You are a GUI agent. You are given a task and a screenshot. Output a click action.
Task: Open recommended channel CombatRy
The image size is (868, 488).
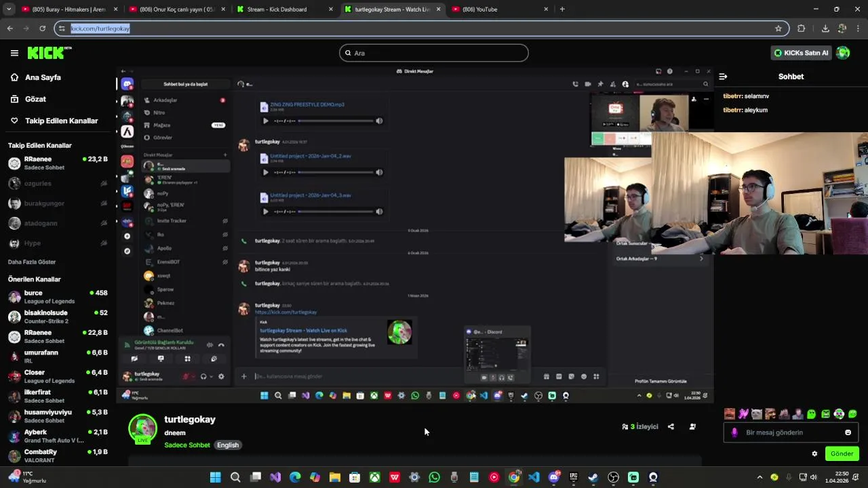(x=58, y=455)
